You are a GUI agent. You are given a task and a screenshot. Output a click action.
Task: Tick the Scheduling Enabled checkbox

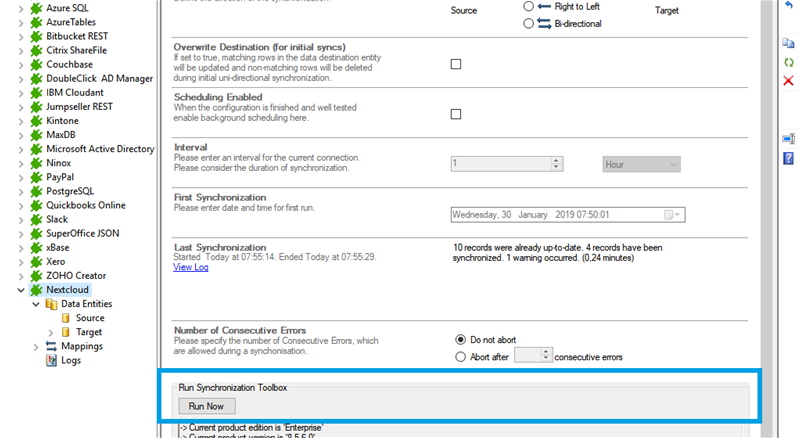[x=456, y=114]
